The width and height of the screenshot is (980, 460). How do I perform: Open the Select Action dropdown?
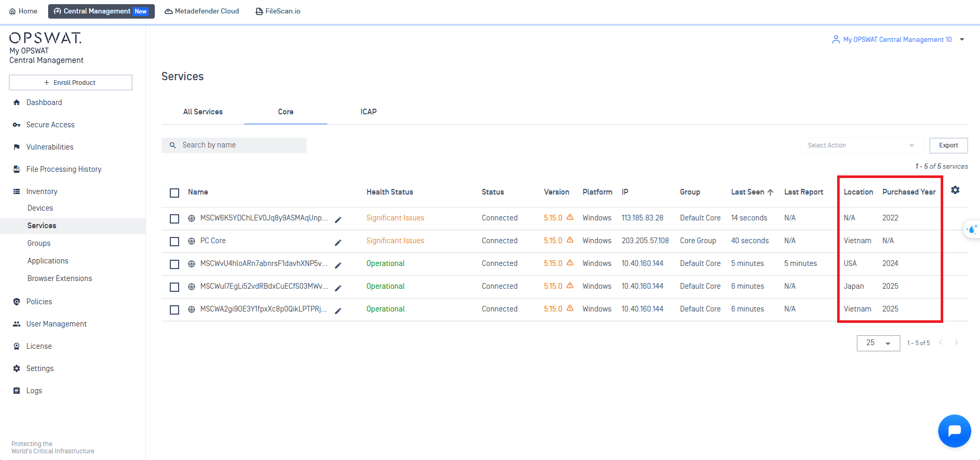point(861,145)
